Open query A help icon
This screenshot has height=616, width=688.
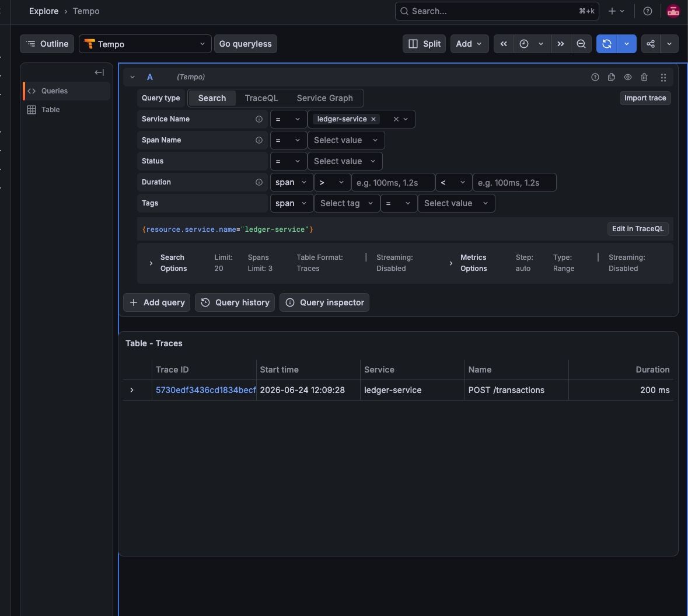[x=595, y=77]
